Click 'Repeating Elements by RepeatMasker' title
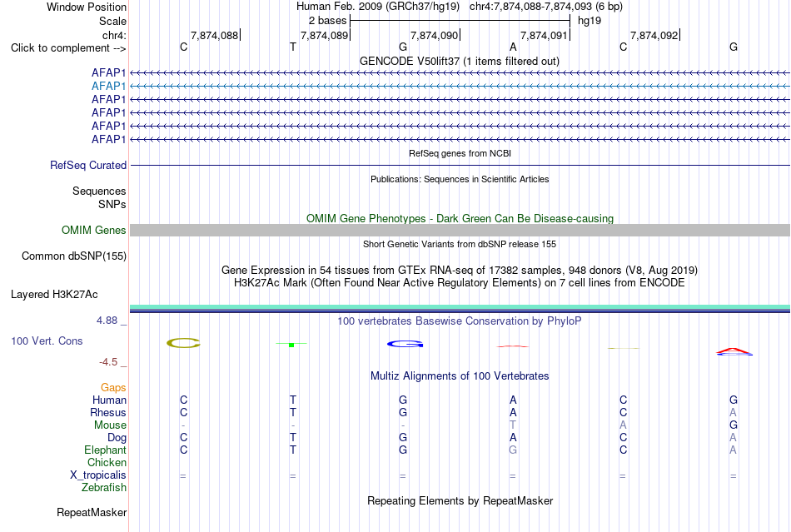Screen dimensions: 791x532 pyautogui.click(x=460, y=501)
